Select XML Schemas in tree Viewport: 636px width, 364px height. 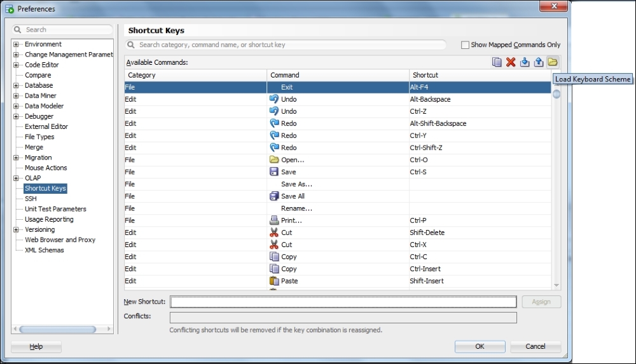tap(45, 250)
